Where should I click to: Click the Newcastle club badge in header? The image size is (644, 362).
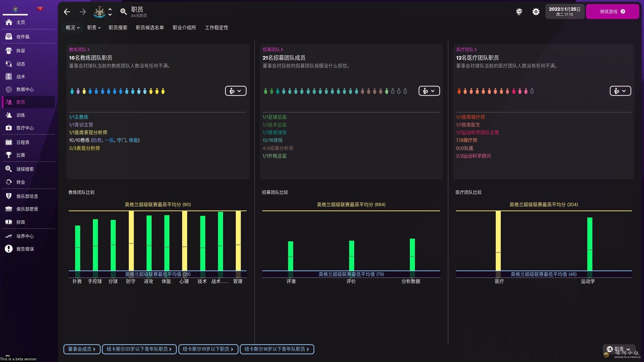[x=99, y=12]
